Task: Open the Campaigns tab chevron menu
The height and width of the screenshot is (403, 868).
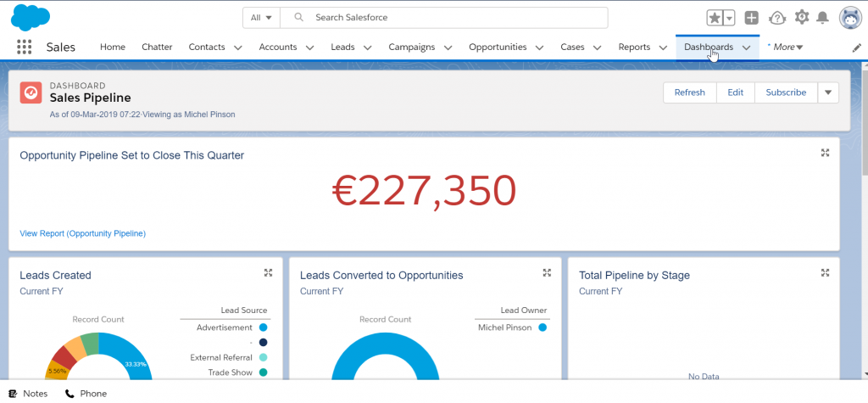Action: point(448,48)
